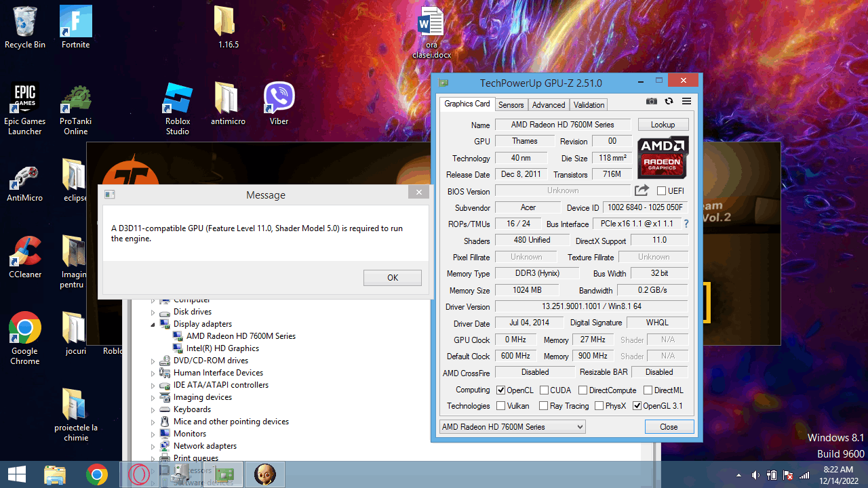This screenshot has width=868, height=488.
Task: Select the CCleaner desktop shortcut
Action: (25, 258)
